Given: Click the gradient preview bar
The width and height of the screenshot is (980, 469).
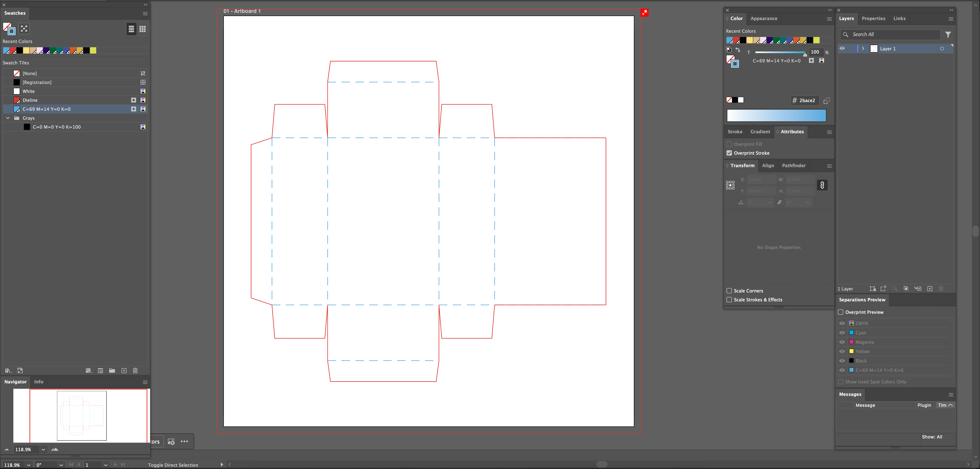Looking at the screenshot, I should click(776, 115).
